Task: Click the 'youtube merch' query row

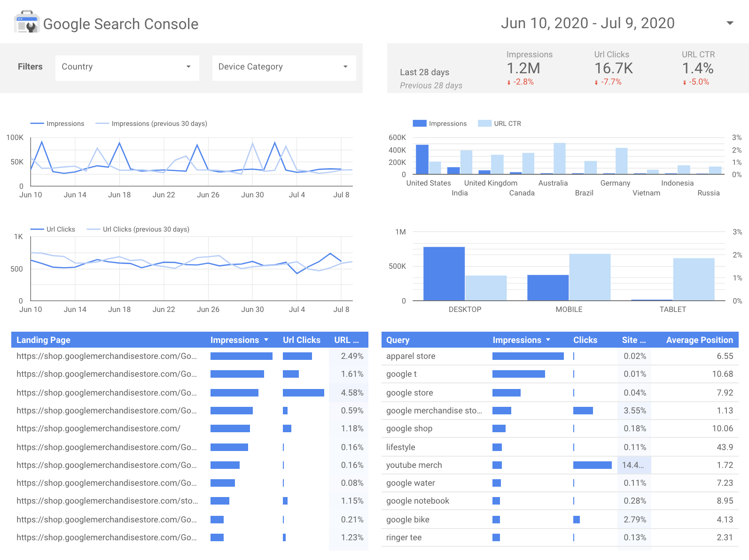Action: (x=560, y=465)
